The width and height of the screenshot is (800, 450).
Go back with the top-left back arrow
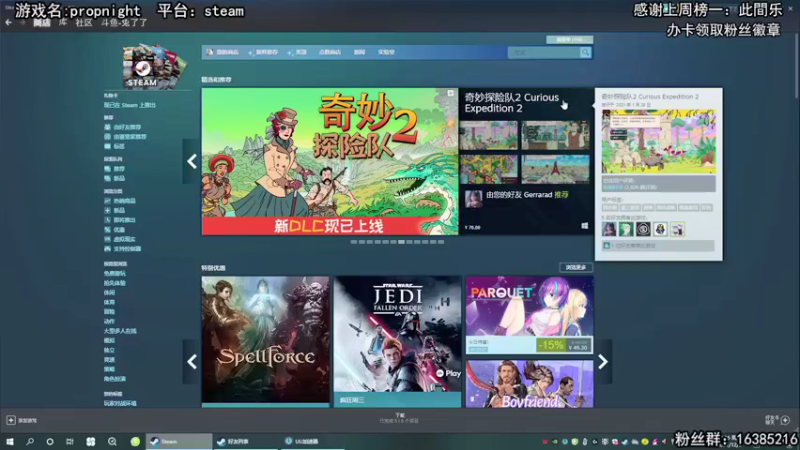pos(9,22)
